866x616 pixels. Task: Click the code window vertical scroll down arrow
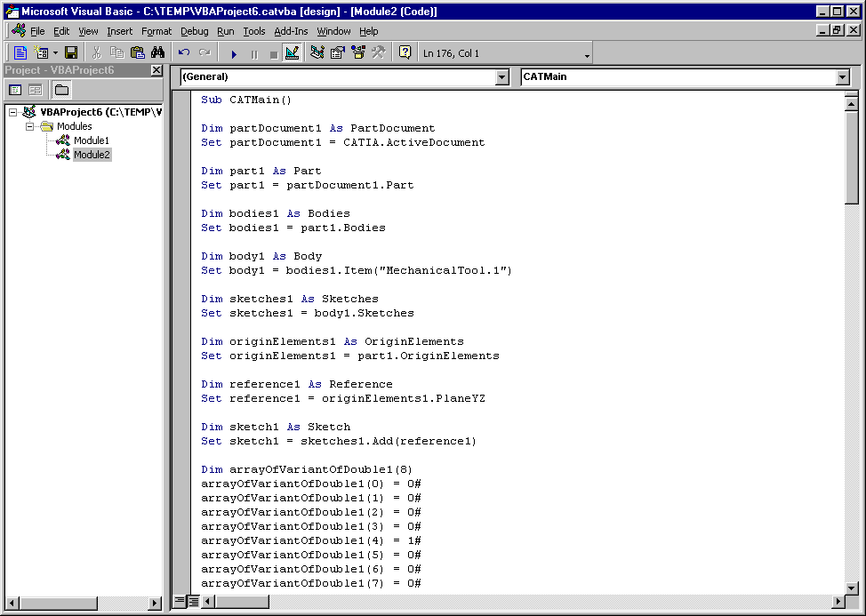click(851, 588)
